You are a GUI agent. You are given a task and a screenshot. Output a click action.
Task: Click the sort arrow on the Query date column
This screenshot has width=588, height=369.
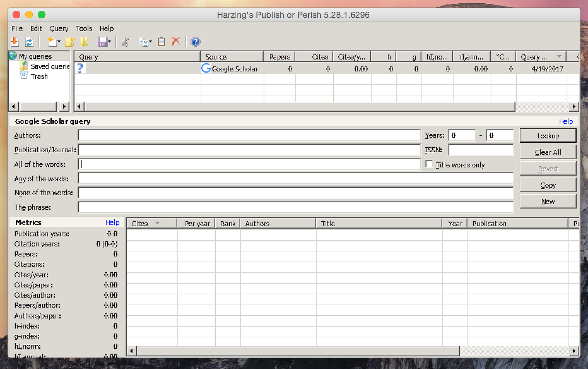click(559, 56)
